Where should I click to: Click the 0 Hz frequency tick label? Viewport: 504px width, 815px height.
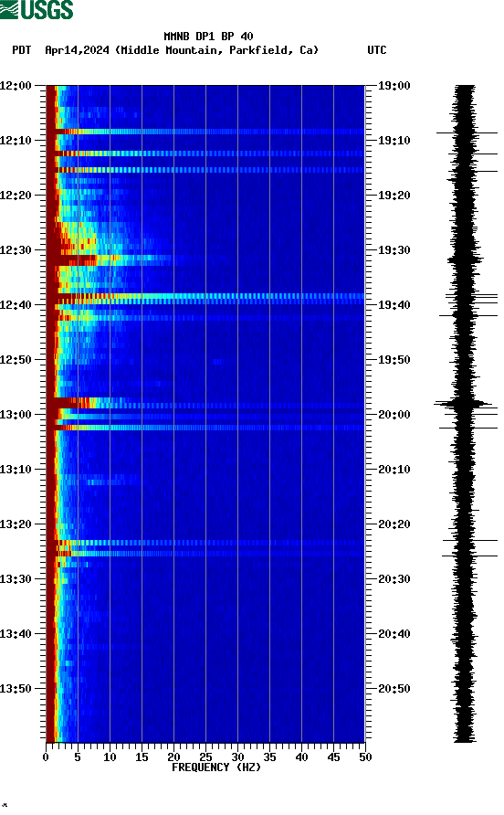pyautogui.click(x=46, y=757)
